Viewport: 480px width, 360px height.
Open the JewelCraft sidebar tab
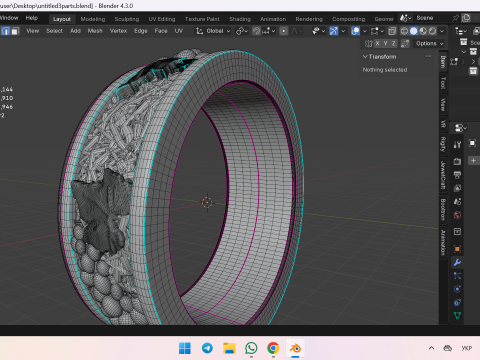point(443,175)
